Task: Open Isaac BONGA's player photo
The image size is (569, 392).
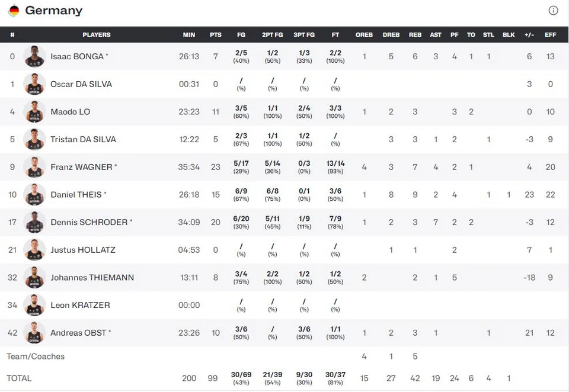Action: point(34,56)
